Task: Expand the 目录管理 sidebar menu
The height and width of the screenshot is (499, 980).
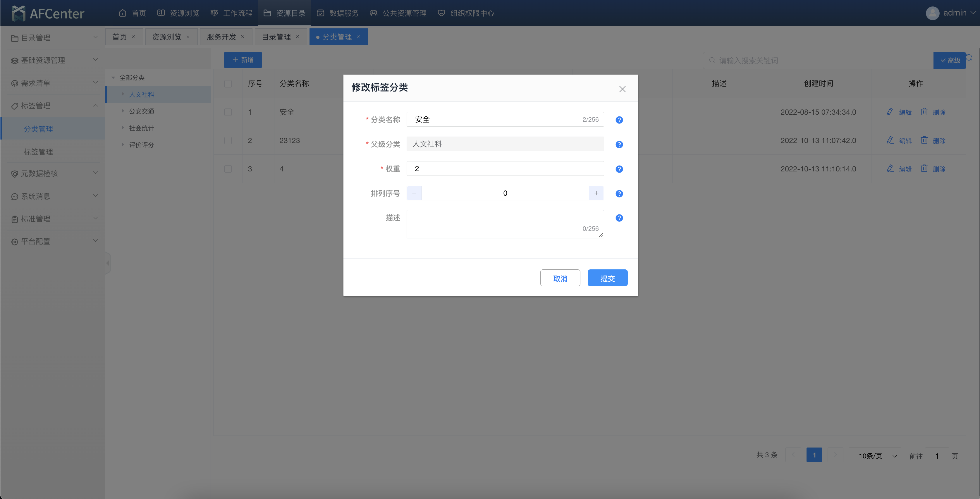Action: tap(53, 38)
